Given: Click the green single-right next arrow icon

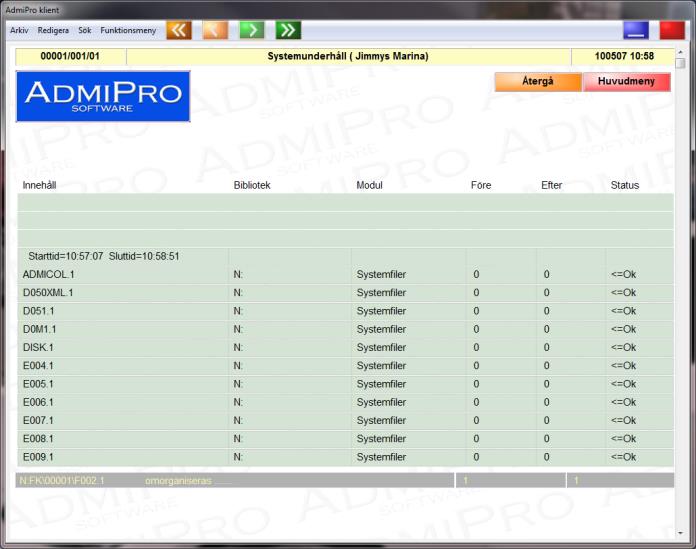Looking at the screenshot, I should pos(252,30).
